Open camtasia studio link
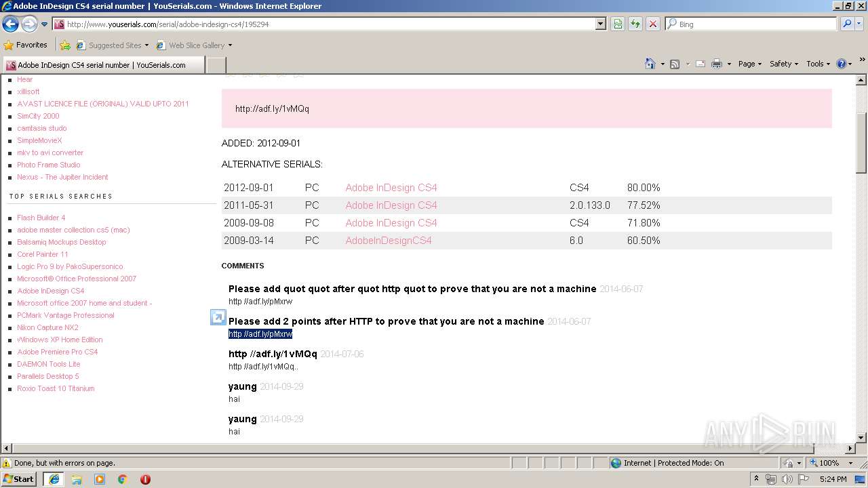 (42, 128)
